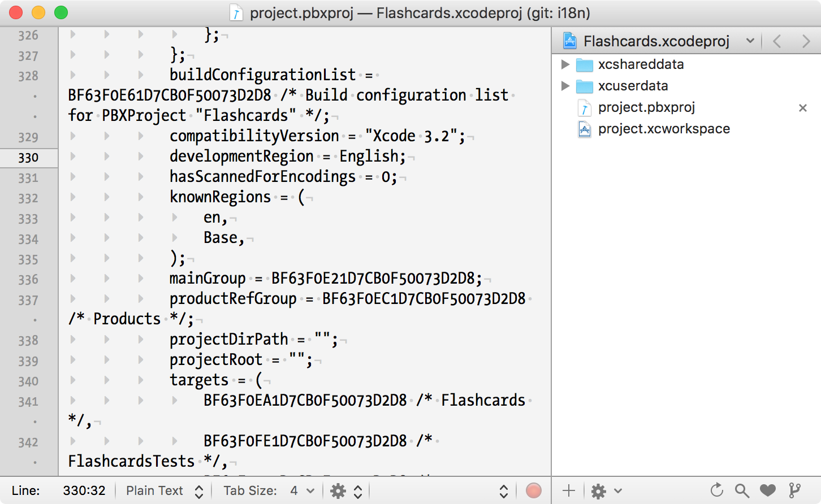Click the Flashcards.xcodeproj icon in browser header
The width and height of the screenshot is (821, 504).
(570, 41)
